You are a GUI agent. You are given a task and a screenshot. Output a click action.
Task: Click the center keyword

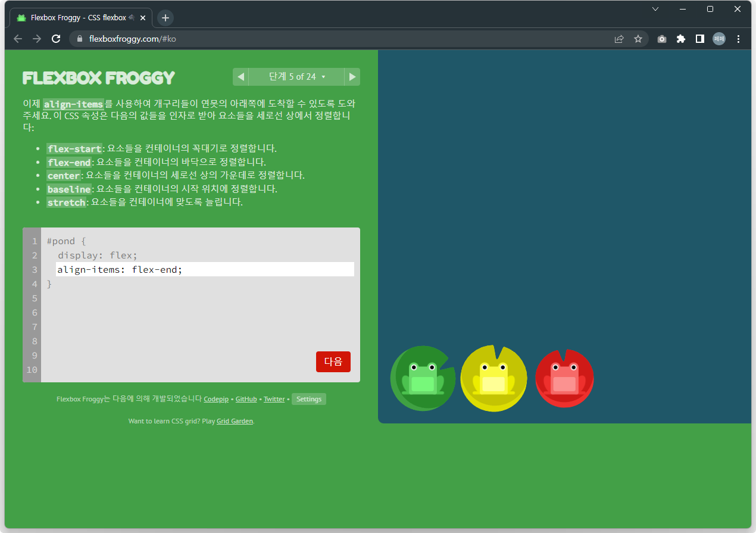pos(64,176)
